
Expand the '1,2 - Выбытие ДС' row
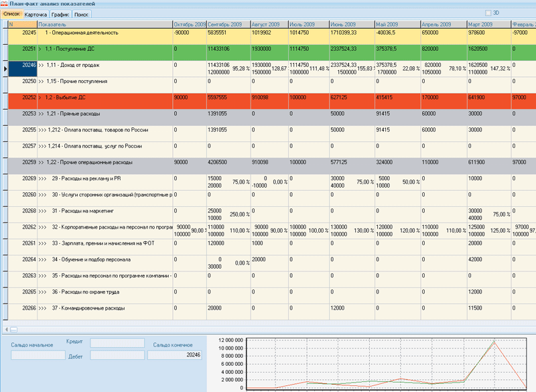click(x=40, y=97)
